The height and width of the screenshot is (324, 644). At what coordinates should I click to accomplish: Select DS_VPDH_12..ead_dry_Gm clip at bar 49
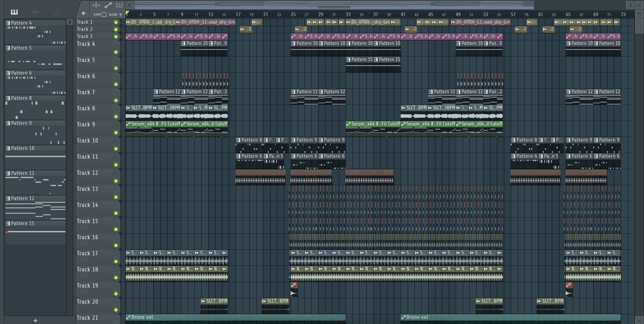tap(481, 22)
